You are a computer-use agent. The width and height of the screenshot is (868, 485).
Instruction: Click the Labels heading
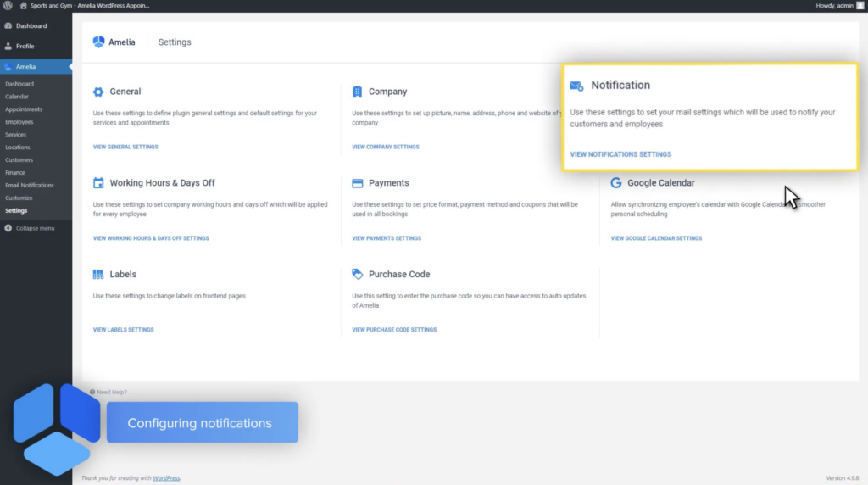pos(123,275)
